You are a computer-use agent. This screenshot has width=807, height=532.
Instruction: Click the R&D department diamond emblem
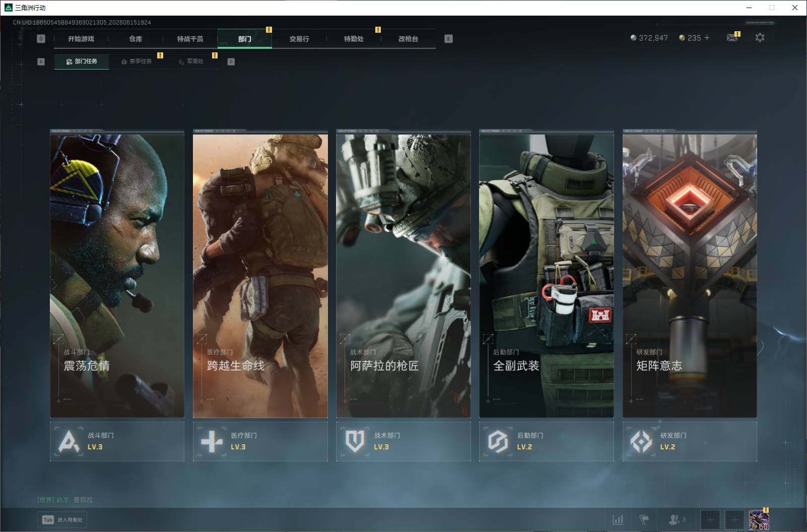pos(641,442)
